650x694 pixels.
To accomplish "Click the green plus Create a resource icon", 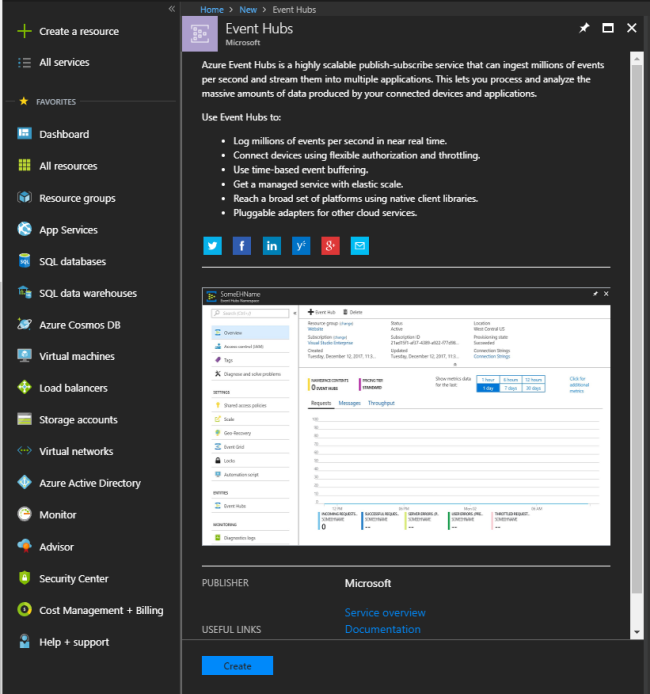I will pyautogui.click(x=24, y=31).
